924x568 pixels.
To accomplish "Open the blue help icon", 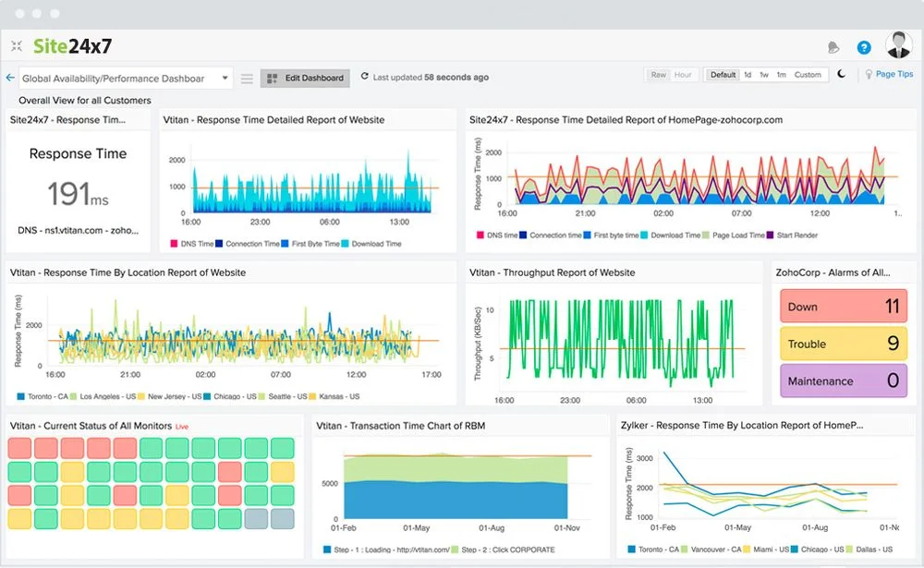I will tap(863, 46).
